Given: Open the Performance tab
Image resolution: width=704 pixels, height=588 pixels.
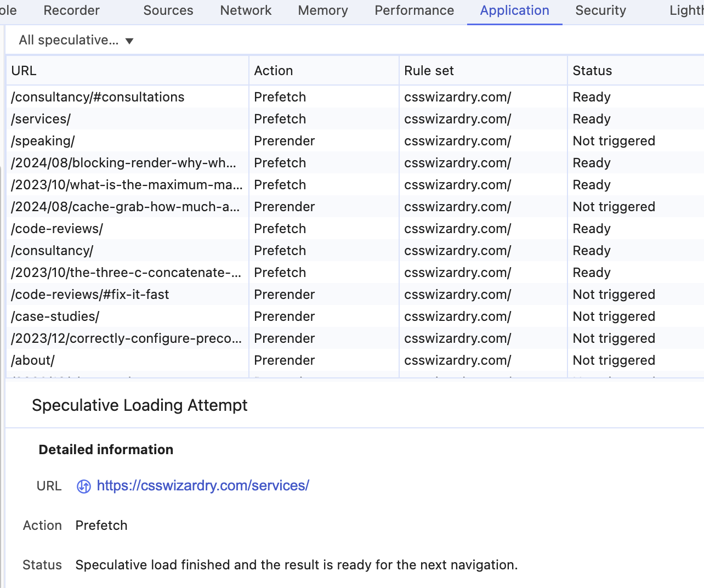Looking at the screenshot, I should (x=415, y=10).
